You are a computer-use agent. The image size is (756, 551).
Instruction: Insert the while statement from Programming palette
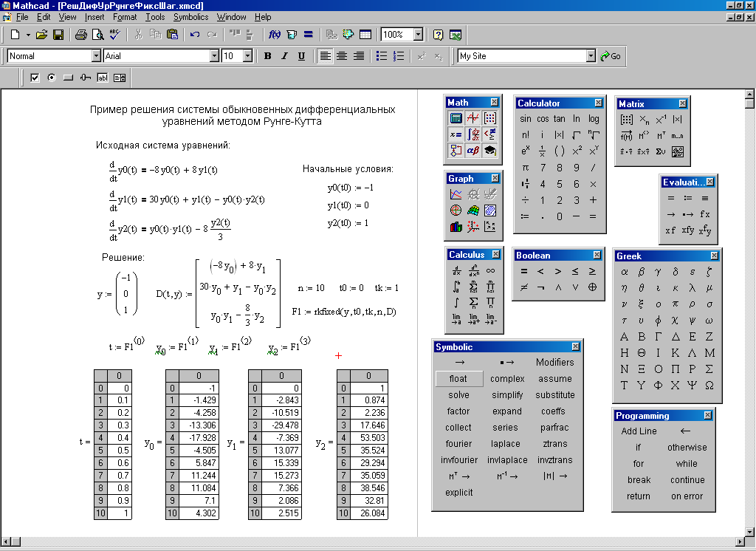click(687, 464)
